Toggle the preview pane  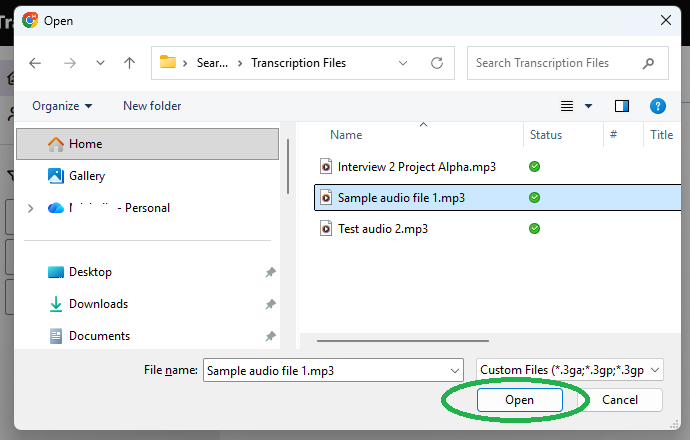click(622, 106)
